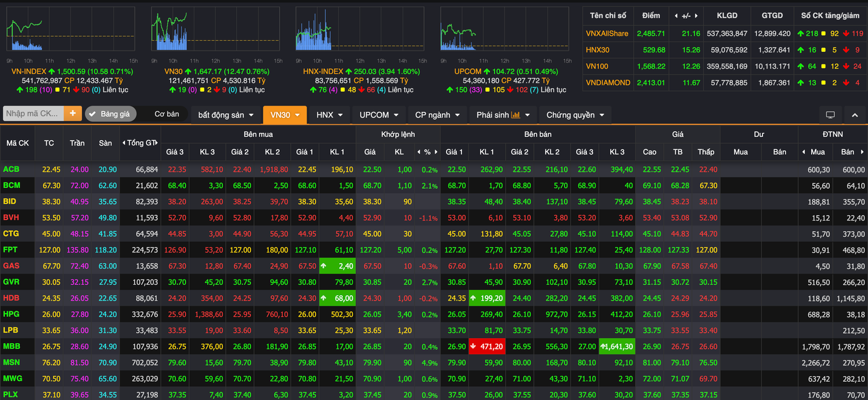This screenshot has width=868, height=400.
Task: Click left arrow beside +/- column header
Action: coord(676,16)
